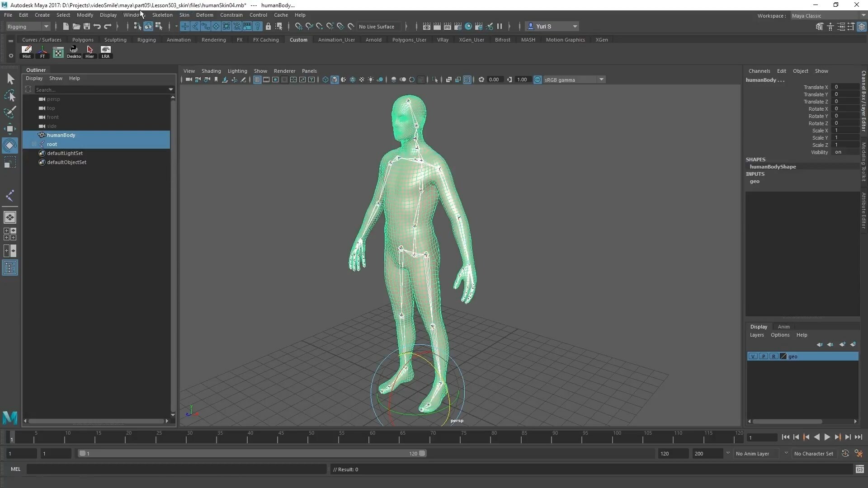This screenshot has height=488, width=868.
Task: Go to end of playback range
Action: coord(859,437)
